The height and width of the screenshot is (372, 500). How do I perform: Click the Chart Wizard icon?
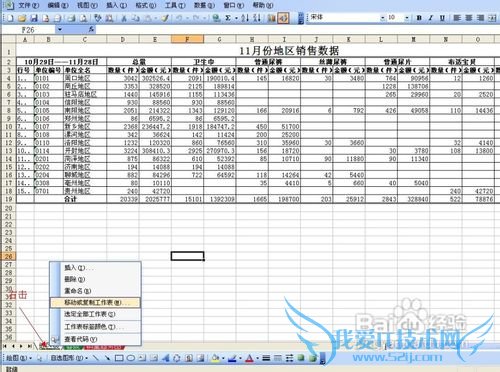[x=272, y=18]
